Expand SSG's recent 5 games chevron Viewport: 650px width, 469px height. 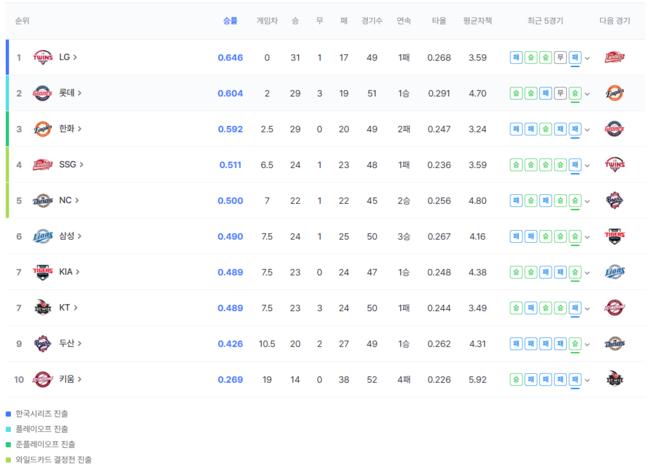point(587,165)
